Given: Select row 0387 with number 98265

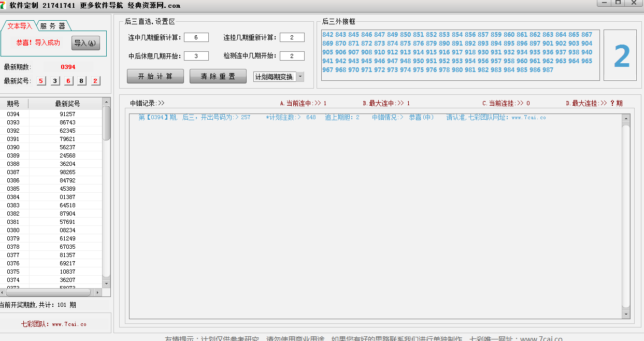Looking at the screenshot, I should click(x=51, y=172).
